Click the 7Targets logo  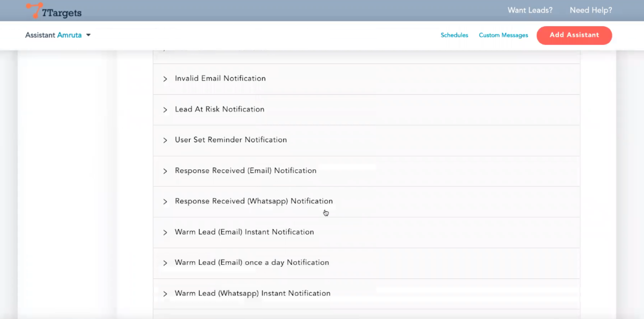(54, 11)
